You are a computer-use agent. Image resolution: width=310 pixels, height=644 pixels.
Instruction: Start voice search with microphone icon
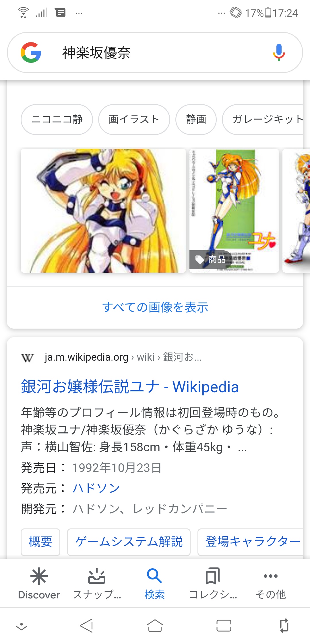pos(279,52)
